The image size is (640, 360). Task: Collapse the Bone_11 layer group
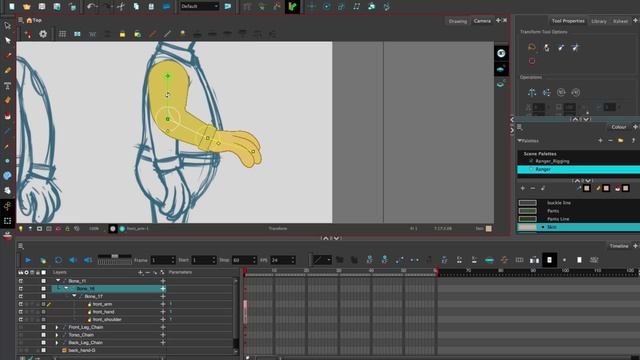click(x=58, y=281)
